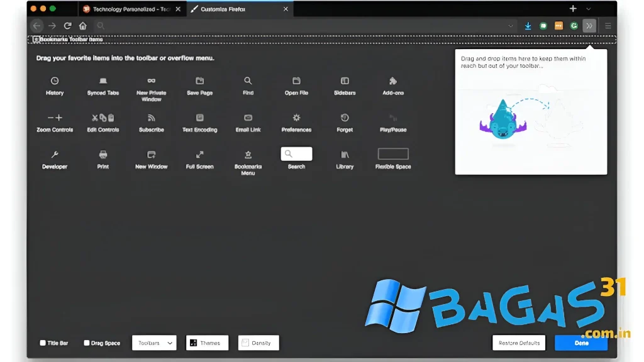Click the Restore Defaults button
This screenshot has width=644, height=362.
click(x=519, y=343)
